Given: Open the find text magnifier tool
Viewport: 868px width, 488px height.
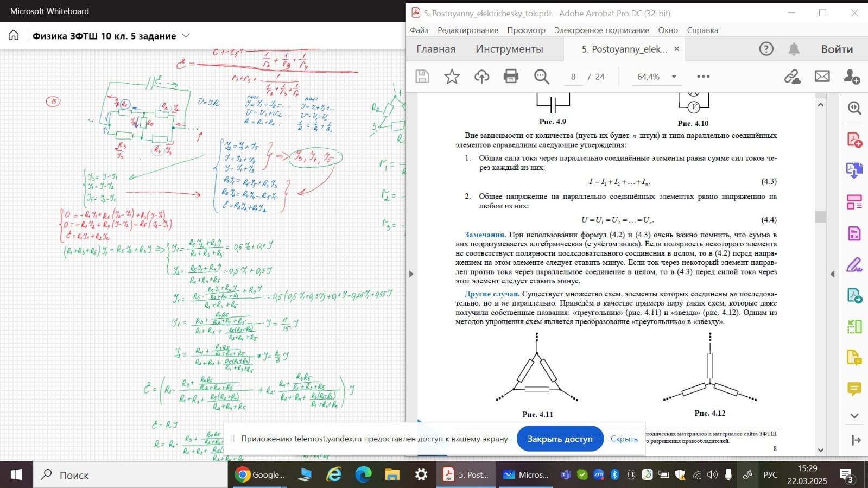Looking at the screenshot, I should point(541,77).
